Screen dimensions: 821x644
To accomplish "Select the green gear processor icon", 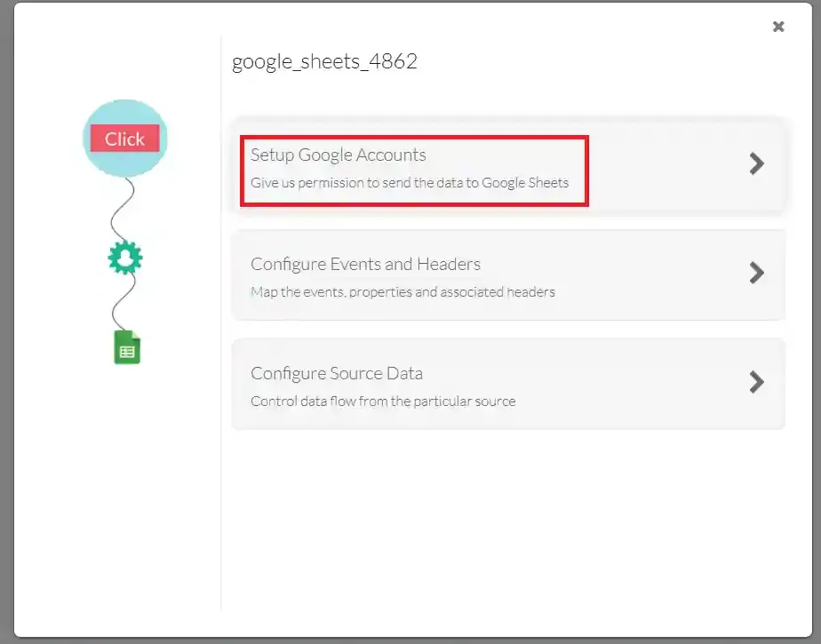I will click(x=125, y=258).
